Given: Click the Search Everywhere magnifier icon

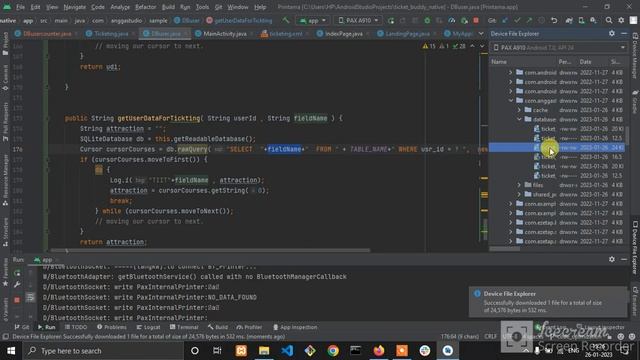Looking at the screenshot, I should click(x=609, y=20).
